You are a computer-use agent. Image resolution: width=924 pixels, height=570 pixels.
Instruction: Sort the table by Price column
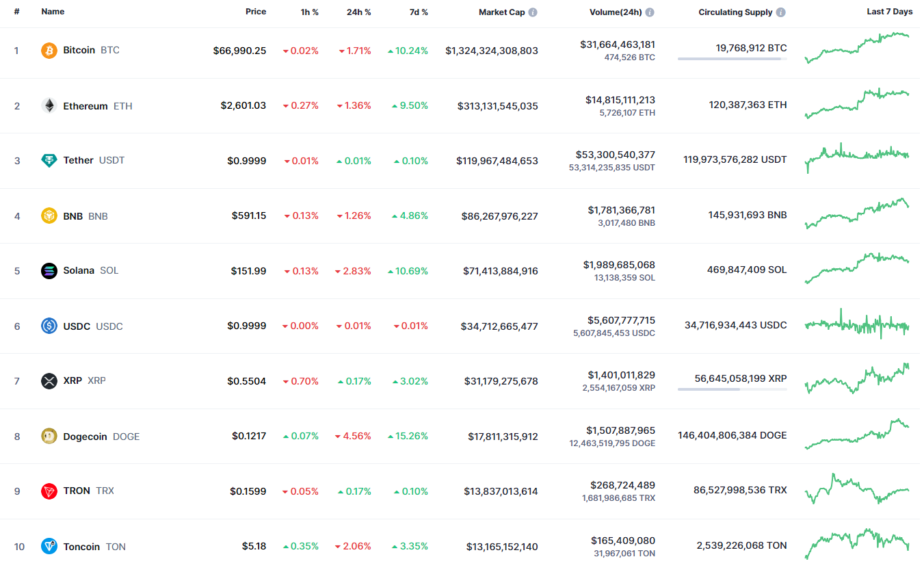tap(256, 12)
